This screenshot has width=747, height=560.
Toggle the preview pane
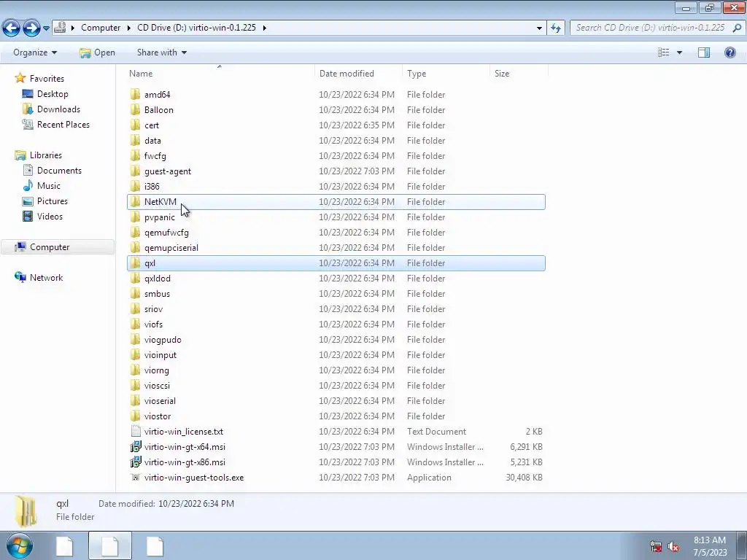(704, 52)
